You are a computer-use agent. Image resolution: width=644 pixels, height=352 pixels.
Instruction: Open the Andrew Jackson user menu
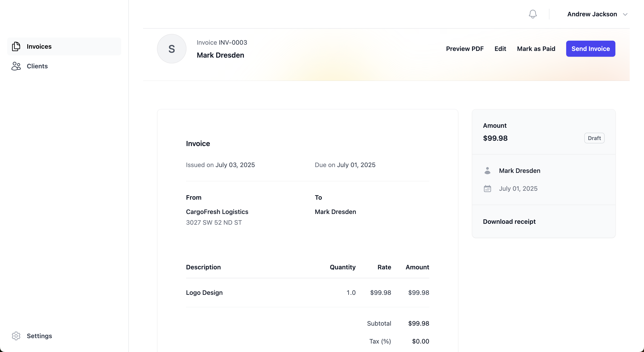[x=592, y=14]
